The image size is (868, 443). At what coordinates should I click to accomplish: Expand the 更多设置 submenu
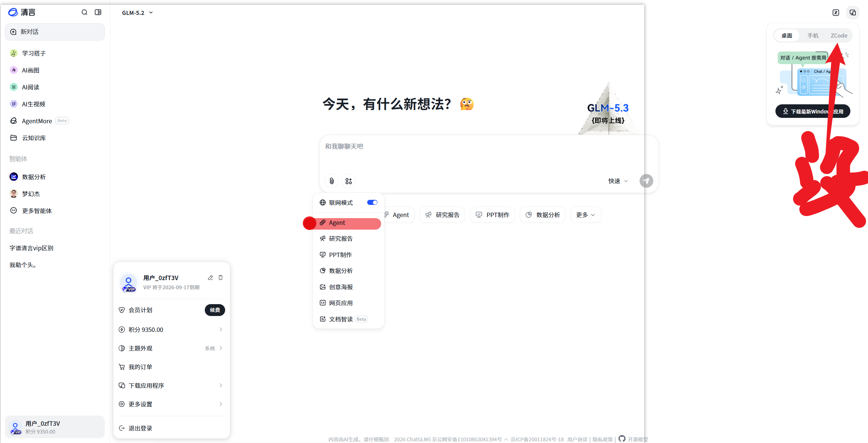(x=172, y=404)
